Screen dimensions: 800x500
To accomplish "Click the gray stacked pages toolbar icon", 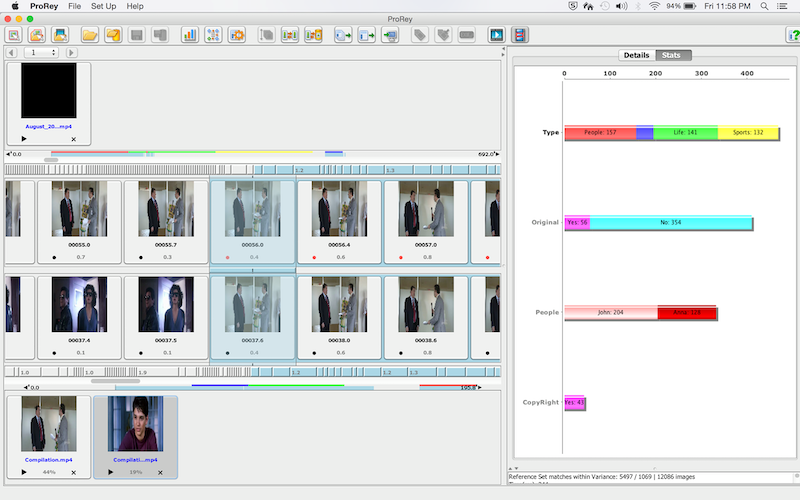I will (266, 35).
